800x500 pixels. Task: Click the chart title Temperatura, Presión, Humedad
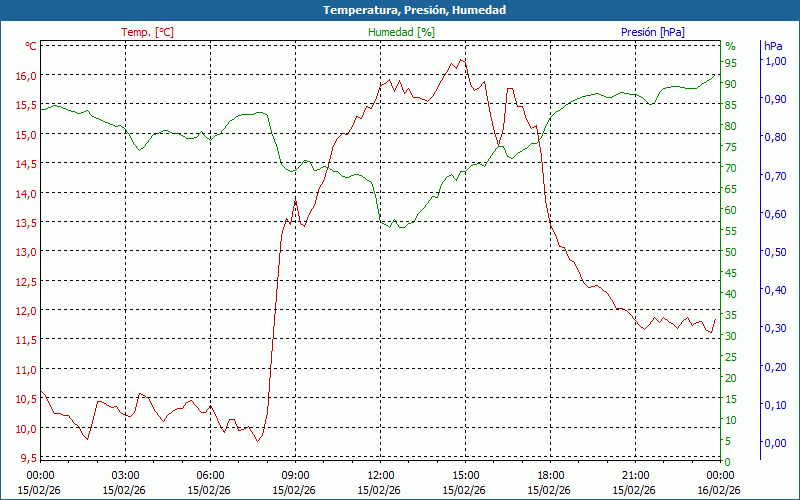click(400, 10)
